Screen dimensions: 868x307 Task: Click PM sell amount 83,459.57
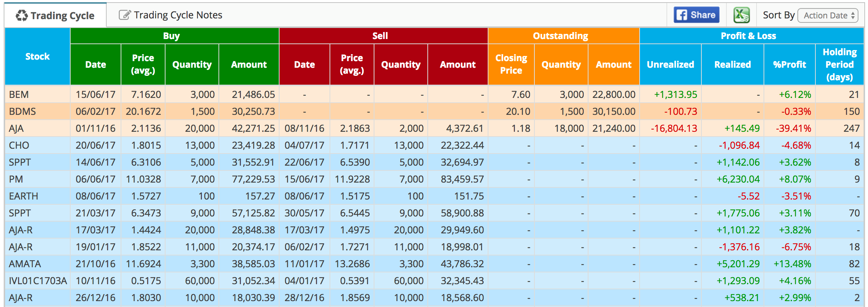462,179
